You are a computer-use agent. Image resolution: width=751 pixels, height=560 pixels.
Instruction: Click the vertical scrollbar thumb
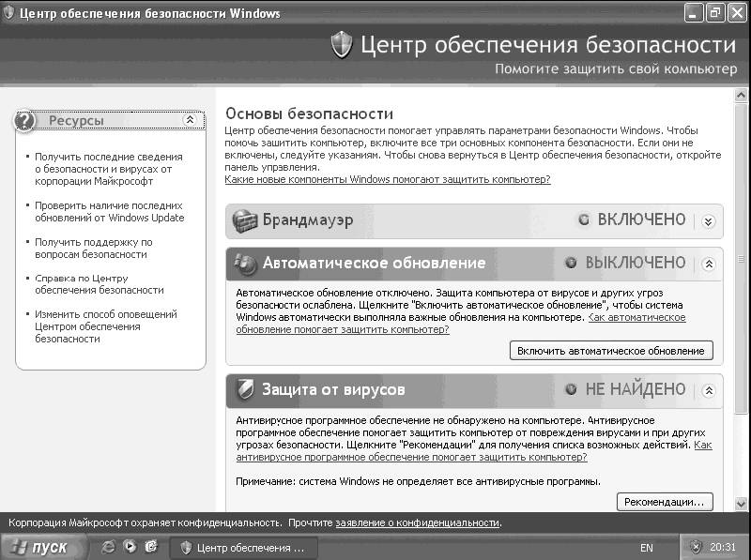(741, 259)
